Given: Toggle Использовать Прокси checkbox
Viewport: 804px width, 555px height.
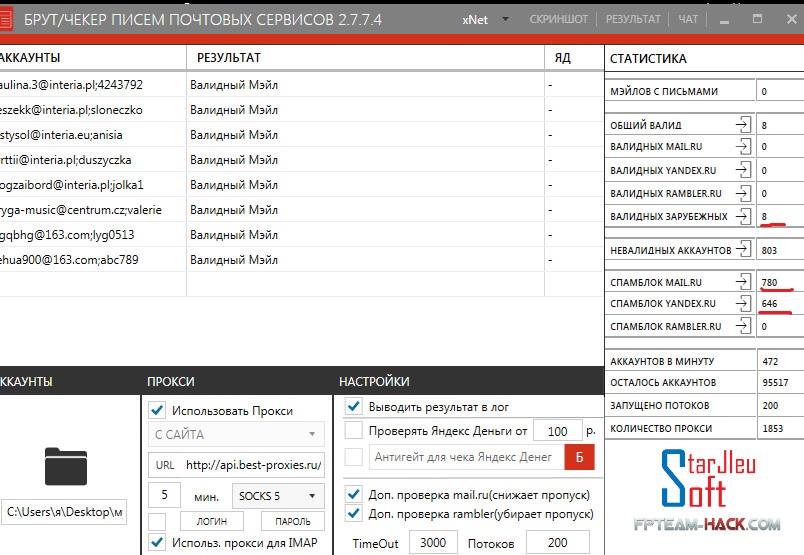Looking at the screenshot, I should (x=157, y=410).
